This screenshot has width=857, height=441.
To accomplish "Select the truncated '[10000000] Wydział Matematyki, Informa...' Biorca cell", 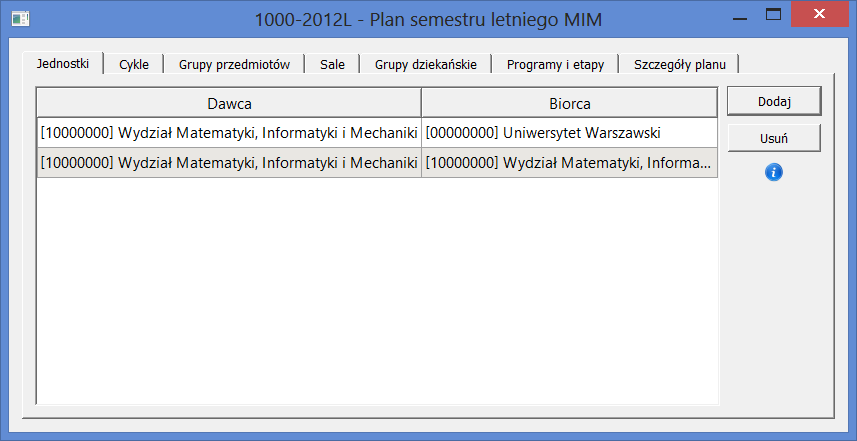I will [x=570, y=162].
